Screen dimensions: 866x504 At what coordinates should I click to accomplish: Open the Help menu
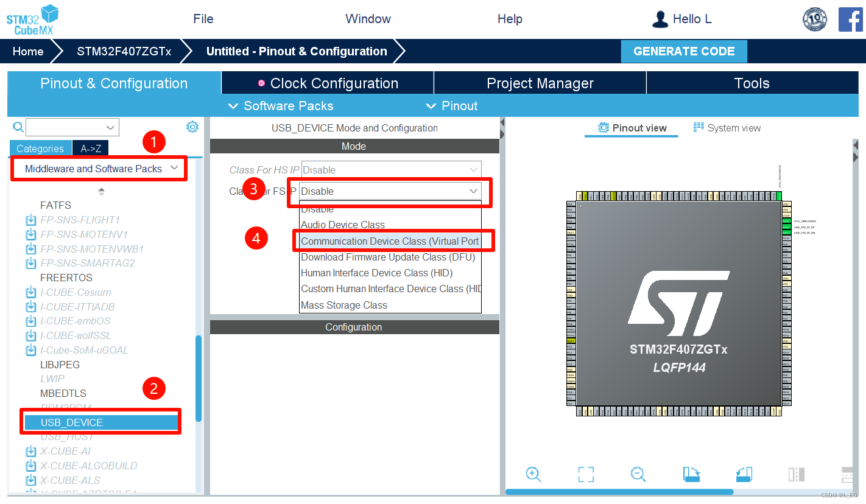click(x=510, y=19)
